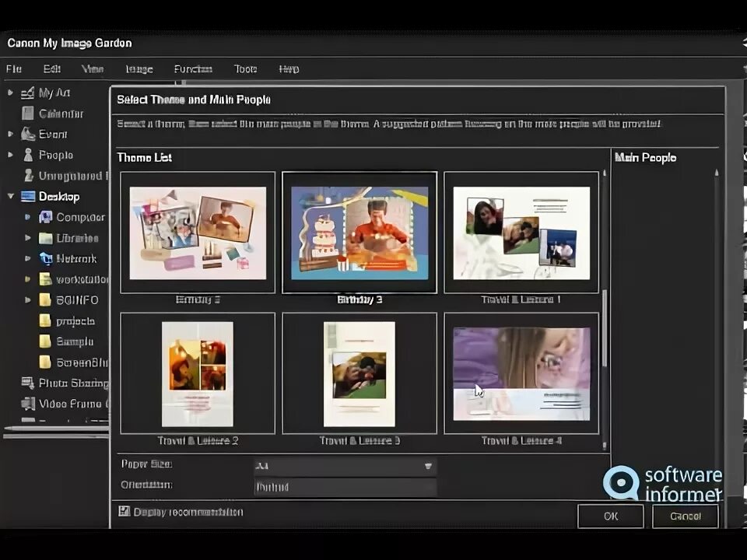This screenshot has width=747, height=560.
Task: Open the Edit menu
Action: [x=52, y=69]
